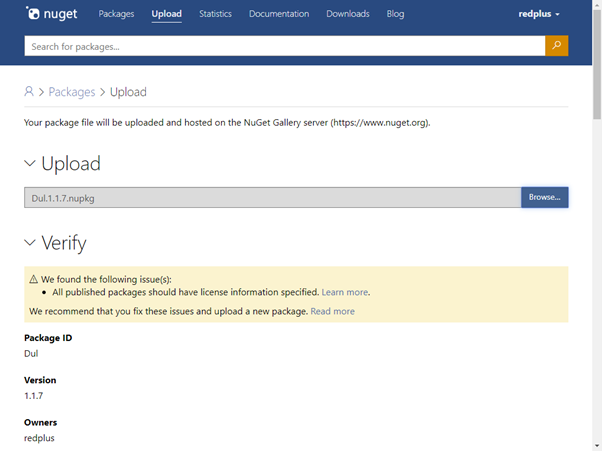Image resolution: width=602 pixels, height=451 pixels.
Task: Select the Upload nav tab
Action: (166, 14)
